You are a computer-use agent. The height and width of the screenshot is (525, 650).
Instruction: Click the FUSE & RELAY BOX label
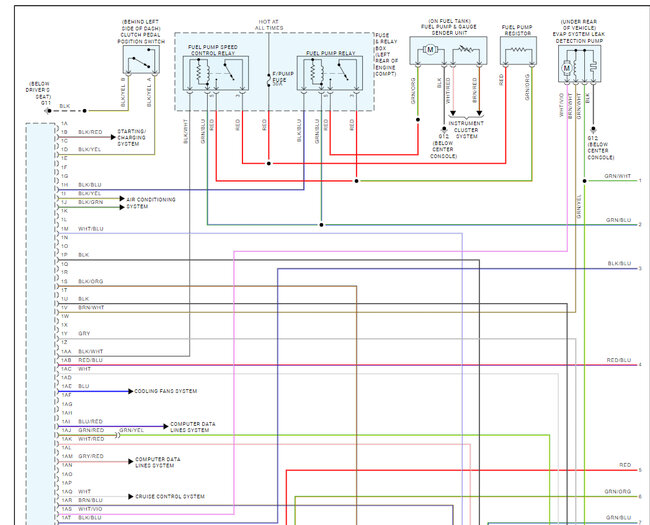click(x=386, y=54)
